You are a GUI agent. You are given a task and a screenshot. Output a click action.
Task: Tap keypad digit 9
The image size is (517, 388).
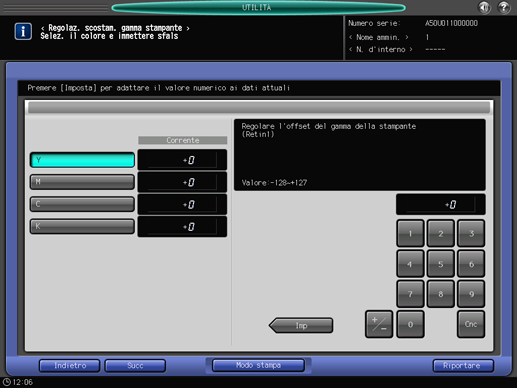pos(471,294)
